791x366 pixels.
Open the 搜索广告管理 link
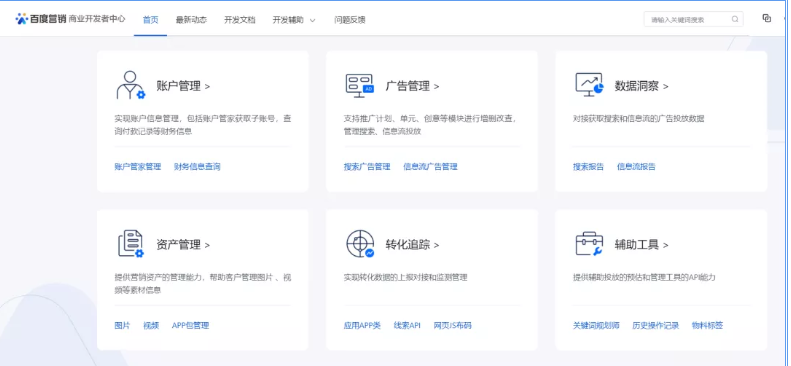[367, 167]
